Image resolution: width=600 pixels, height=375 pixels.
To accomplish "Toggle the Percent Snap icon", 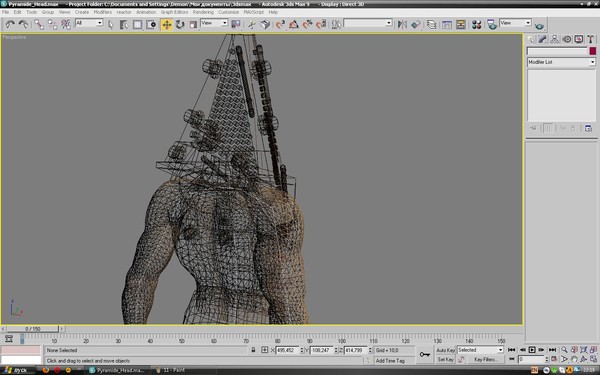I will click(x=307, y=24).
